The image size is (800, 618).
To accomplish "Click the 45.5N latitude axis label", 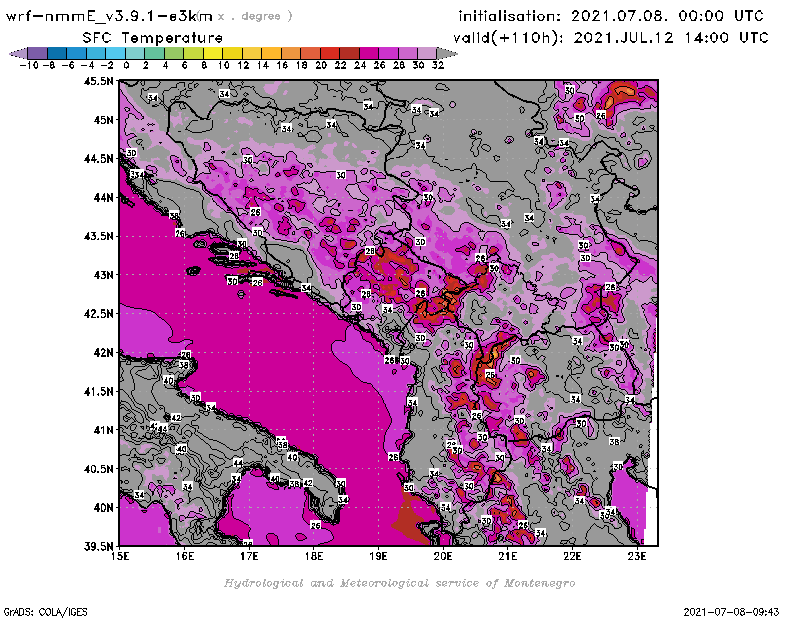I will pyautogui.click(x=98, y=82).
